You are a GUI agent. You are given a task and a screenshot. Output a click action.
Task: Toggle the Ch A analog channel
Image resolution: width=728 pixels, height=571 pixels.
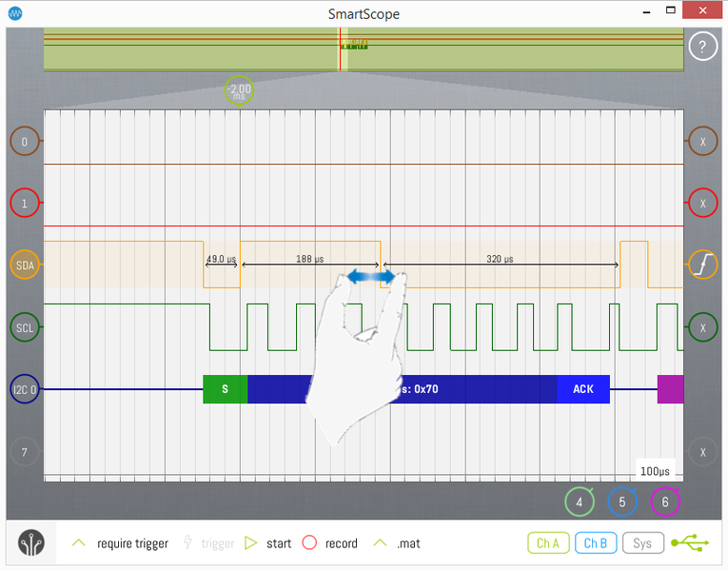tap(548, 543)
